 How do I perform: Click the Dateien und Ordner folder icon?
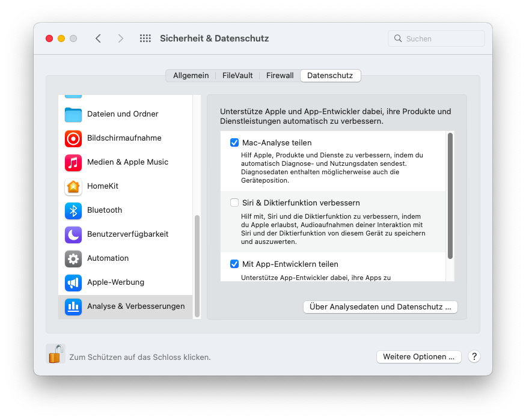pyautogui.click(x=73, y=114)
